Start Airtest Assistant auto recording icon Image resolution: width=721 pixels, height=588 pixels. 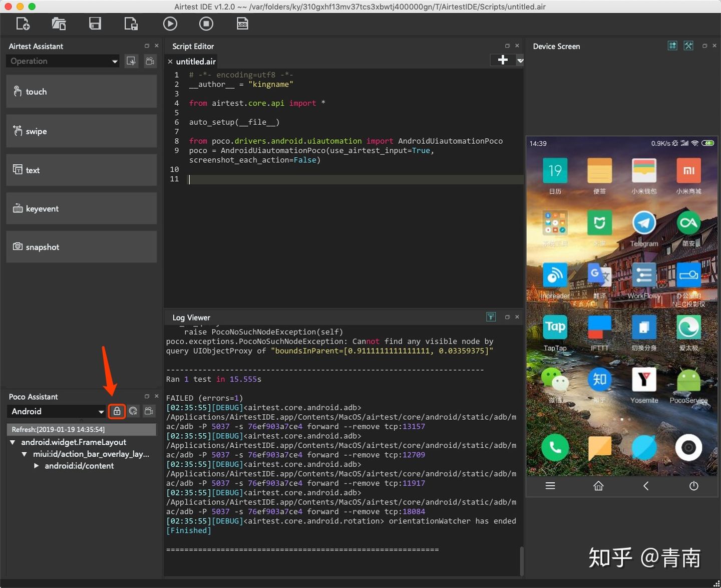tap(131, 61)
